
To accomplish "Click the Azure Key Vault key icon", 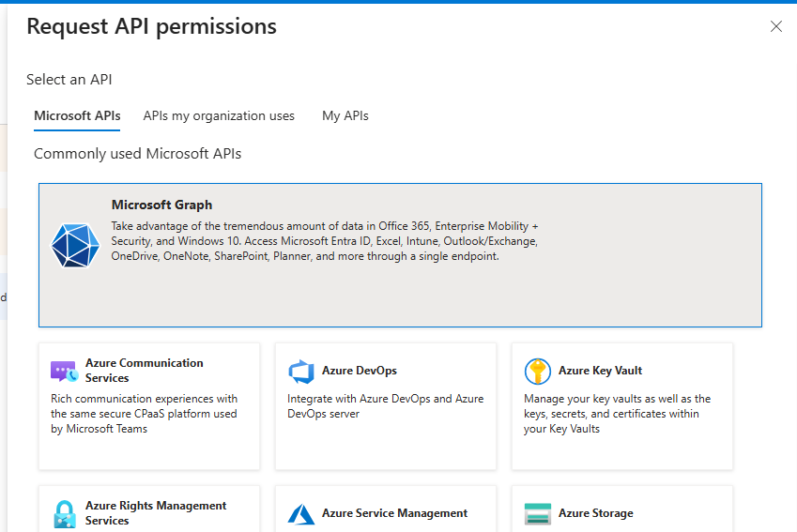I will [538, 371].
